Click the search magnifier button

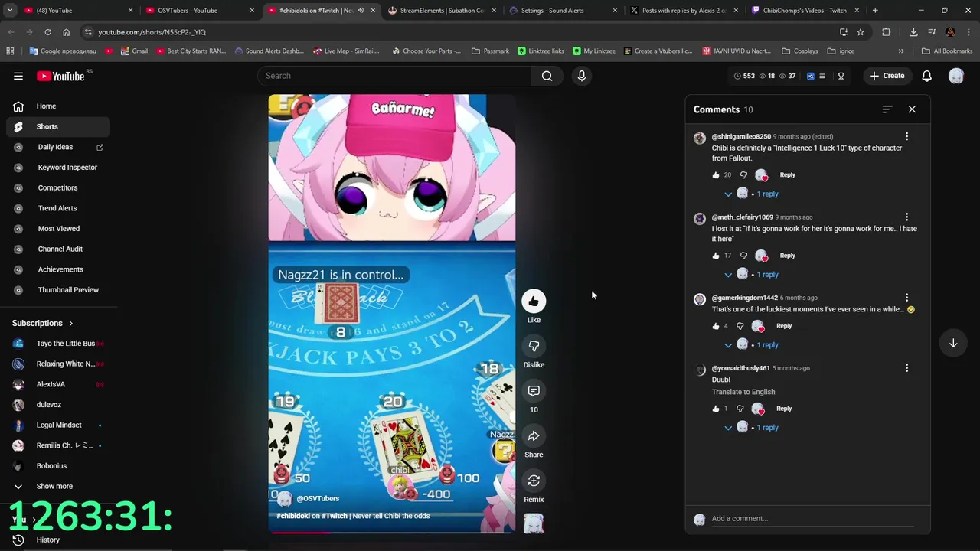pyautogui.click(x=547, y=76)
